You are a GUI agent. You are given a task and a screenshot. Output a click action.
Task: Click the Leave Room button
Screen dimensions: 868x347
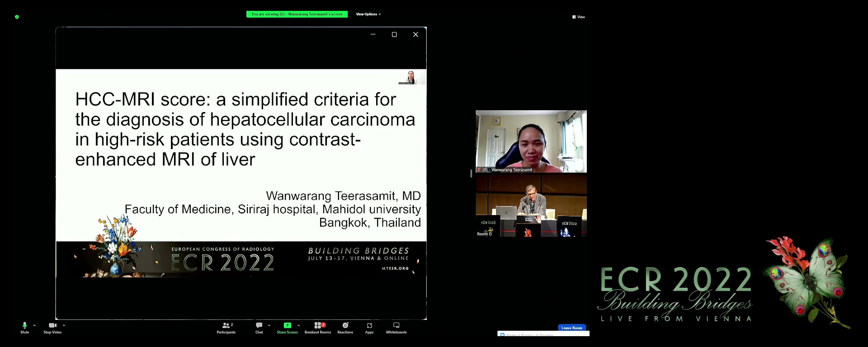point(572,328)
